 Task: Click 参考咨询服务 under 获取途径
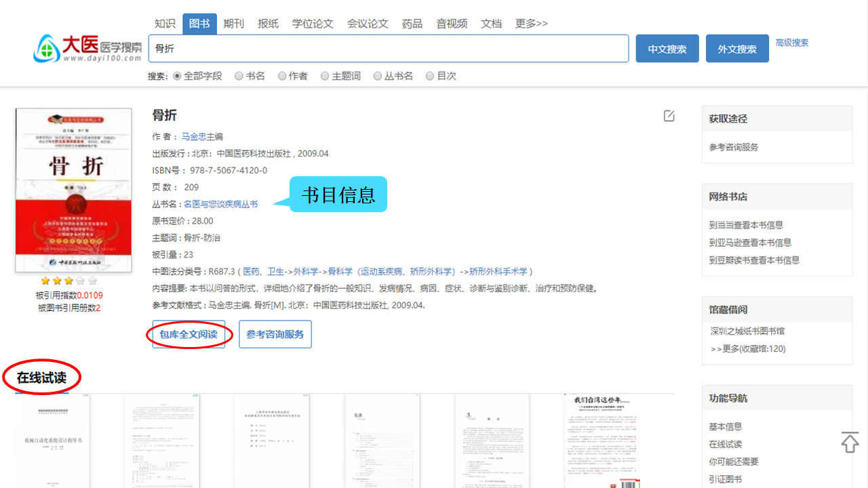coord(734,147)
